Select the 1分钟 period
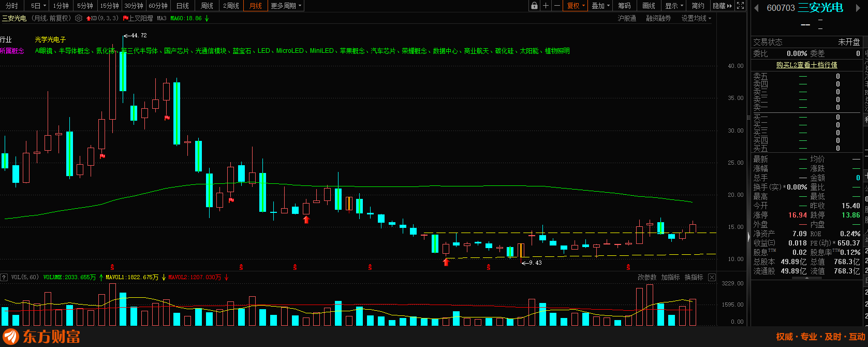The height and width of the screenshot is (347, 868). coord(61,6)
